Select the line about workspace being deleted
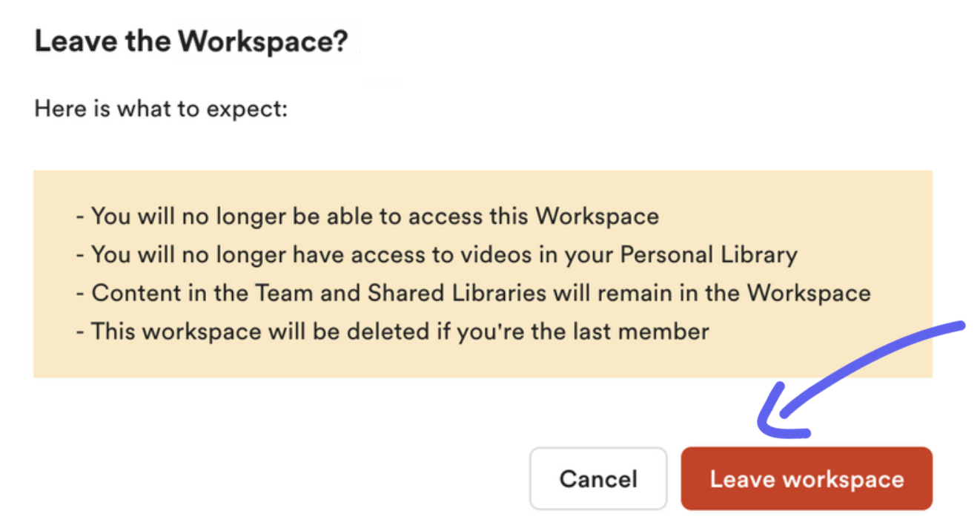This screenshot has height=531, width=980. 393,332
